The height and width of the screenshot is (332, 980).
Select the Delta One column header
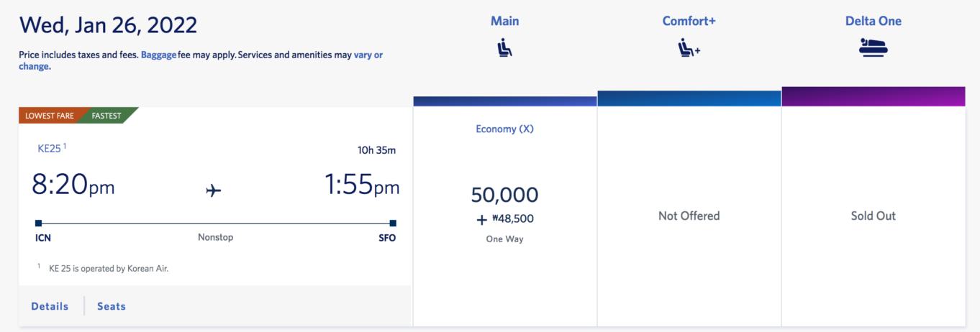pos(874,21)
